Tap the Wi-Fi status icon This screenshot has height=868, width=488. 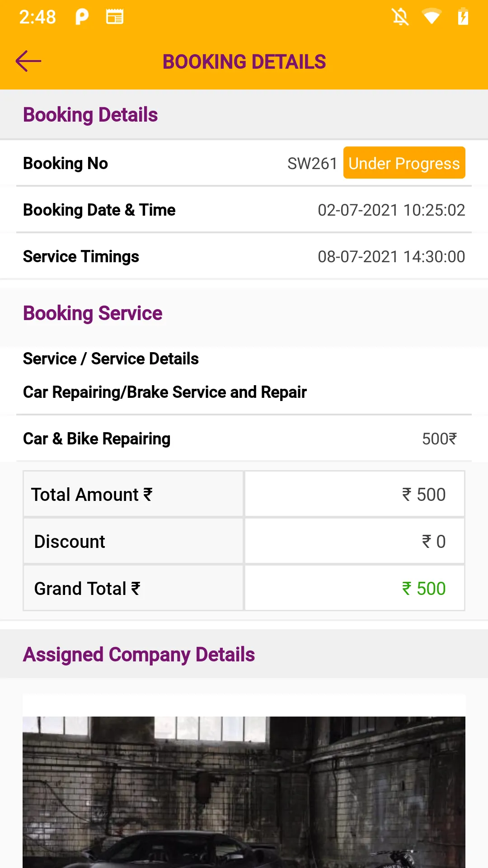tap(432, 17)
